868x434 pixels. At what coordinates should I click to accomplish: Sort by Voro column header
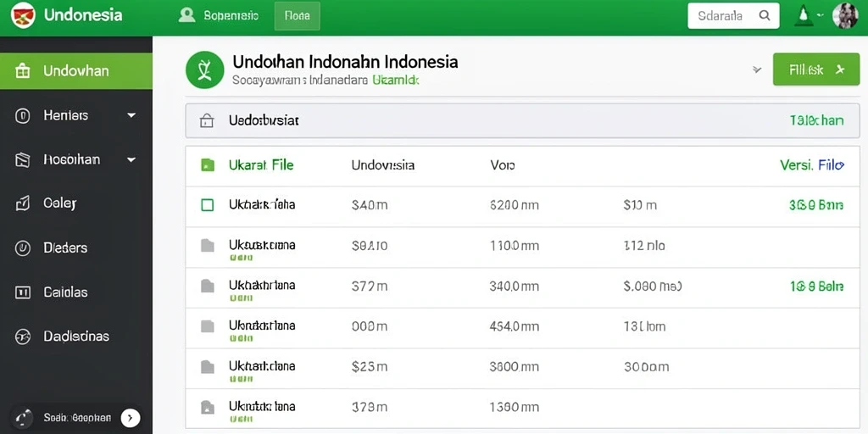pos(503,165)
